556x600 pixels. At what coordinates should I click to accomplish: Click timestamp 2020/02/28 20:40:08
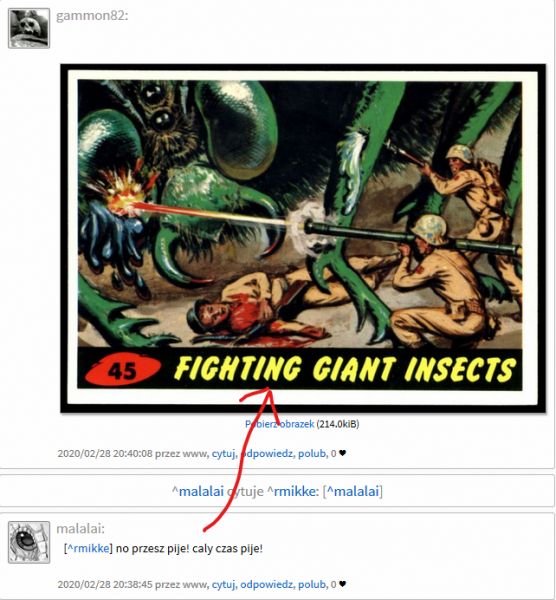105,453
